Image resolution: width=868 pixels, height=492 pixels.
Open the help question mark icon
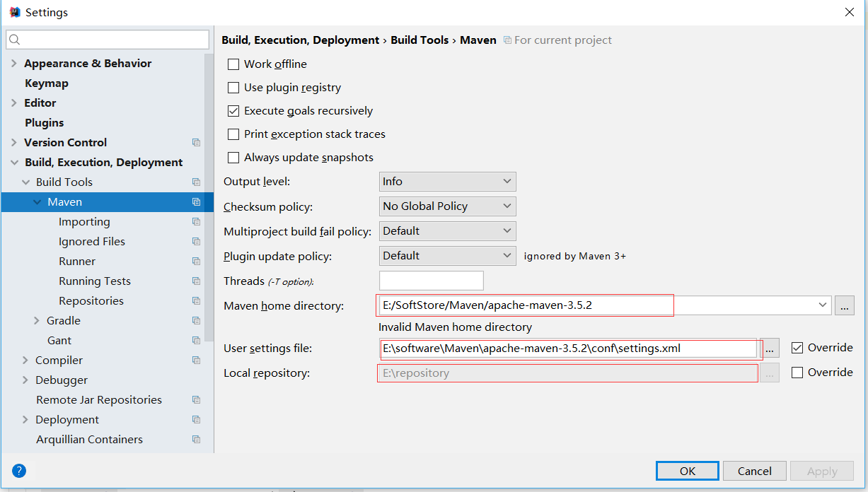coord(19,471)
